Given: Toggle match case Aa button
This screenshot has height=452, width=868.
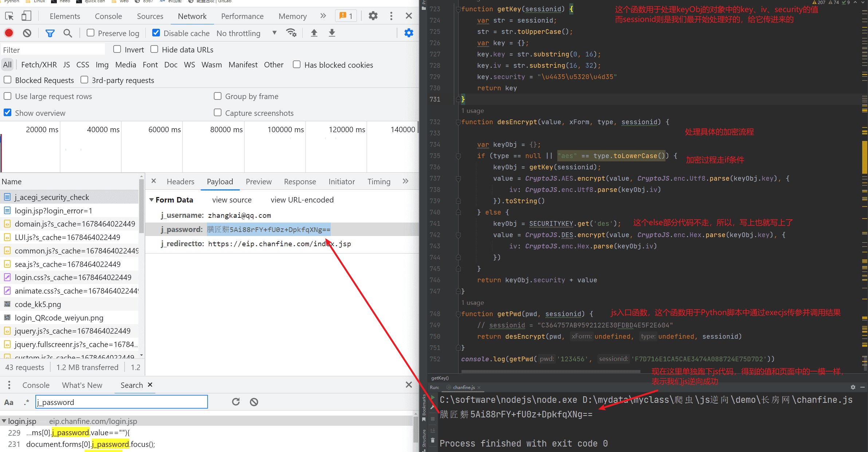Looking at the screenshot, I should point(9,402).
